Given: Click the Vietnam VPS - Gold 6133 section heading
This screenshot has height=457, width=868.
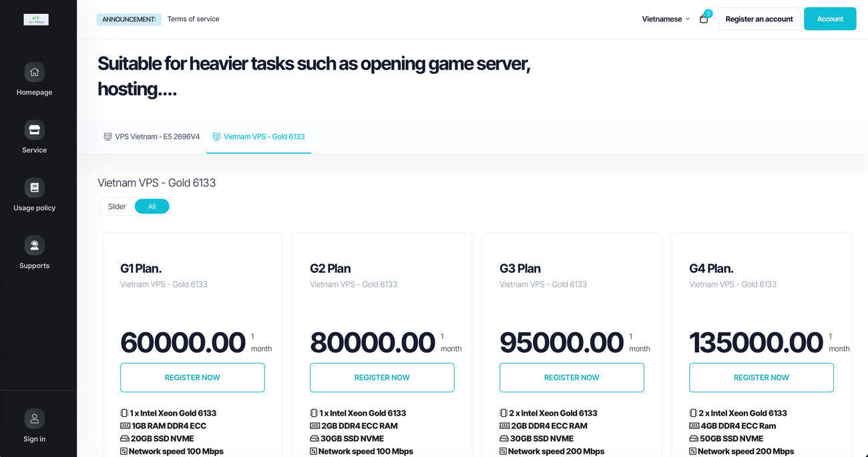Looking at the screenshot, I should [157, 183].
